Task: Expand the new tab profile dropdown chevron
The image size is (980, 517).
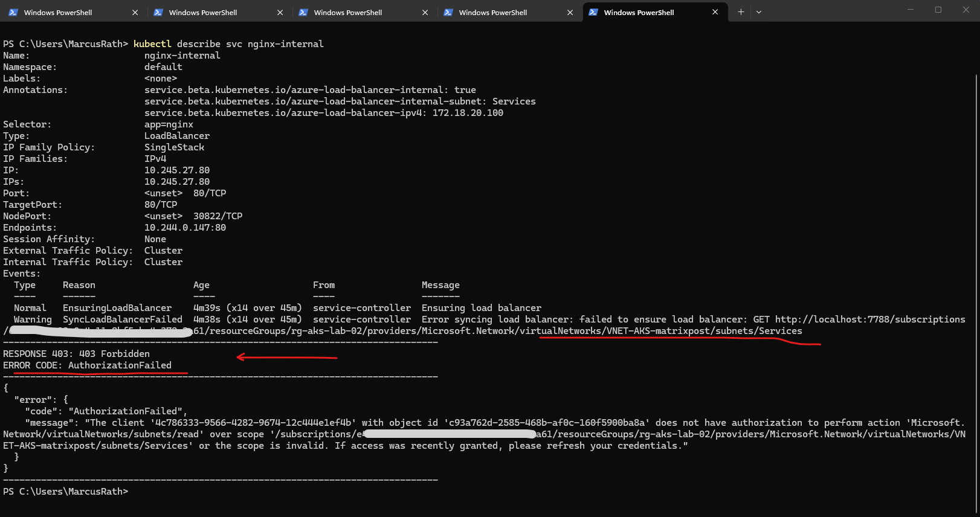Action: (x=759, y=12)
